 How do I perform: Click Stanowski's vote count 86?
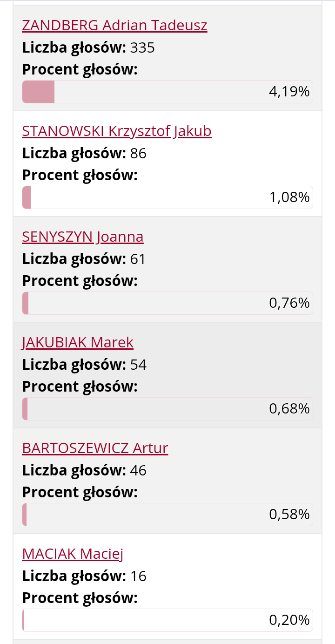(x=138, y=153)
